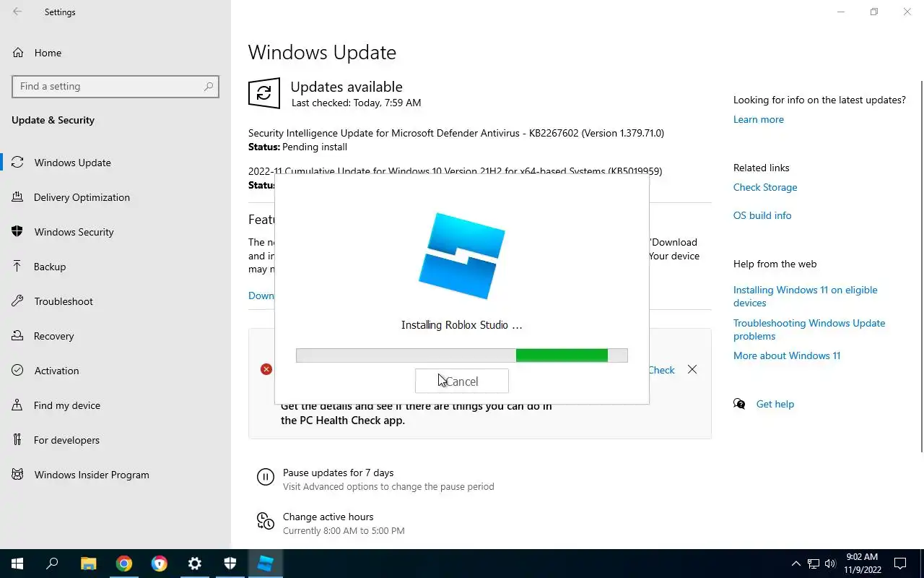Cancel the Roblox Studio installation
Image resolution: width=924 pixels, height=578 pixels.
tap(462, 381)
